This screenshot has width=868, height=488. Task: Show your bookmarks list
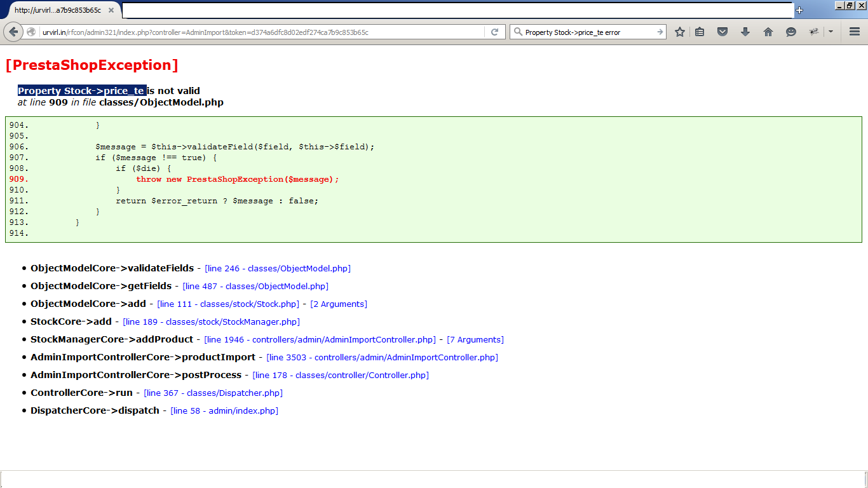[700, 32]
